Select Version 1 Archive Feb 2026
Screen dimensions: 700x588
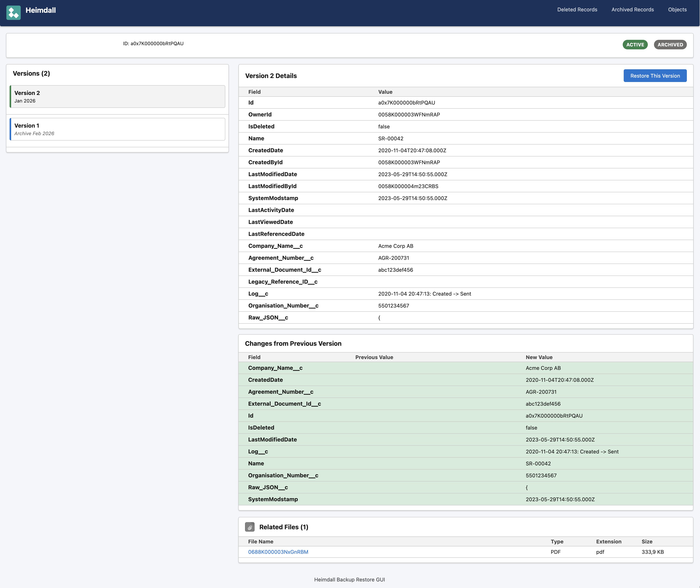pyautogui.click(x=117, y=129)
